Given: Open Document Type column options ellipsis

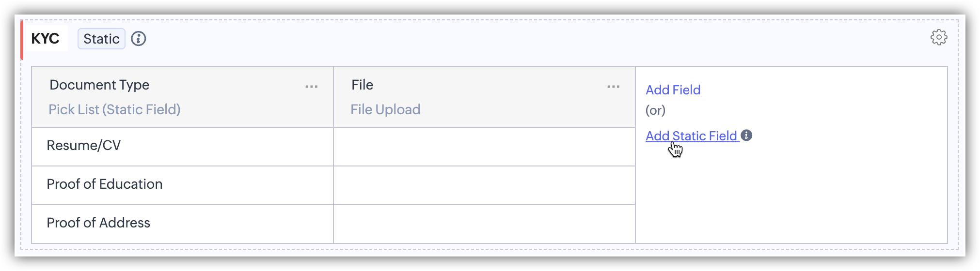Looking at the screenshot, I should tap(311, 87).
